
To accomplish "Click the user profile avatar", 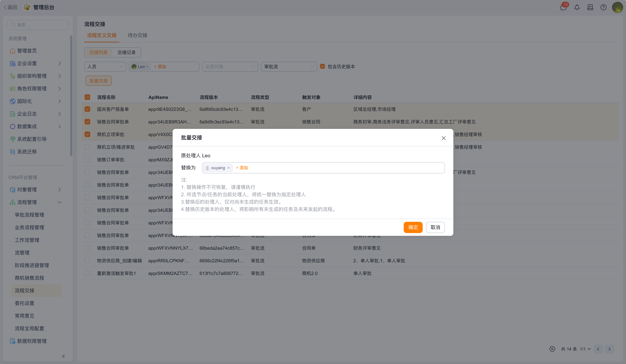I will 617,7.
